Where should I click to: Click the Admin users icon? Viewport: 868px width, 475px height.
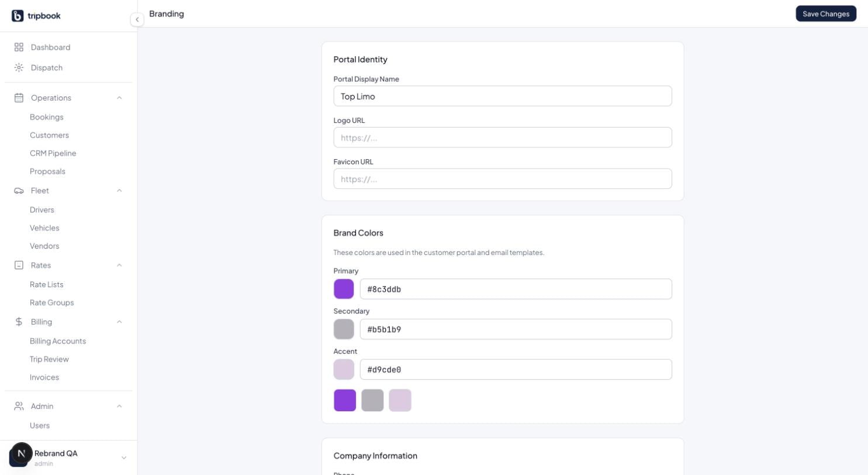click(x=19, y=406)
